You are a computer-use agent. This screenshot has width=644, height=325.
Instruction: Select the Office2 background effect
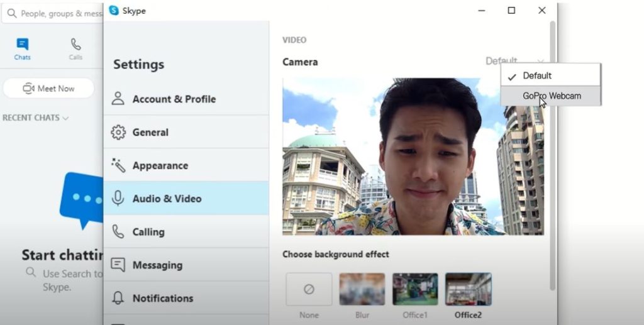[x=468, y=289]
